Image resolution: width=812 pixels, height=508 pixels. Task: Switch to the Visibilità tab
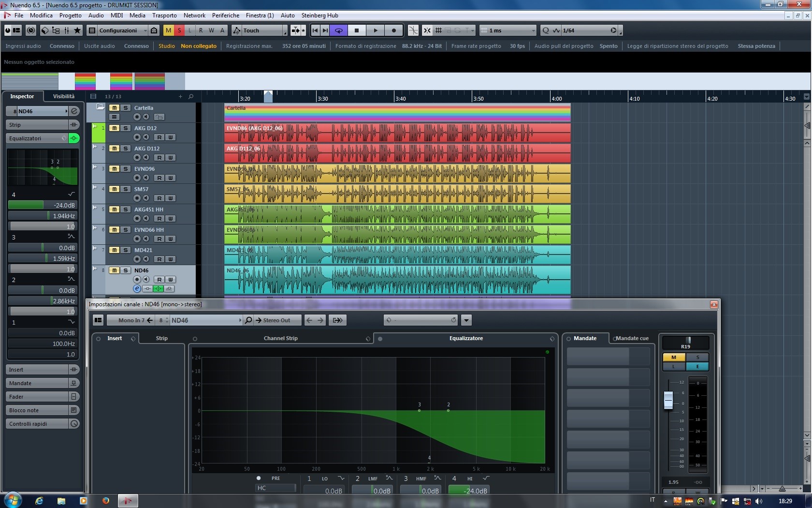click(64, 96)
